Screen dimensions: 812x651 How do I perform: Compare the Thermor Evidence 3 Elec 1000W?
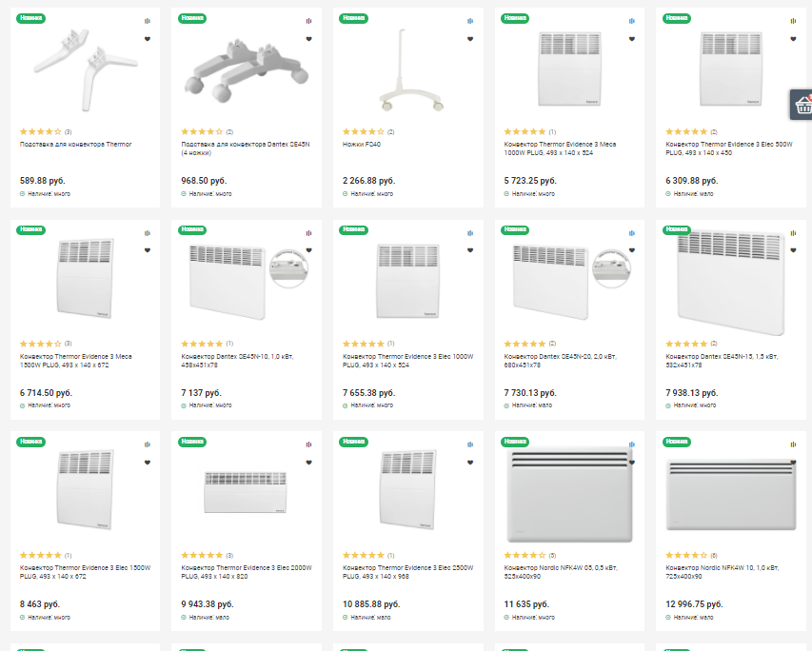point(470,233)
